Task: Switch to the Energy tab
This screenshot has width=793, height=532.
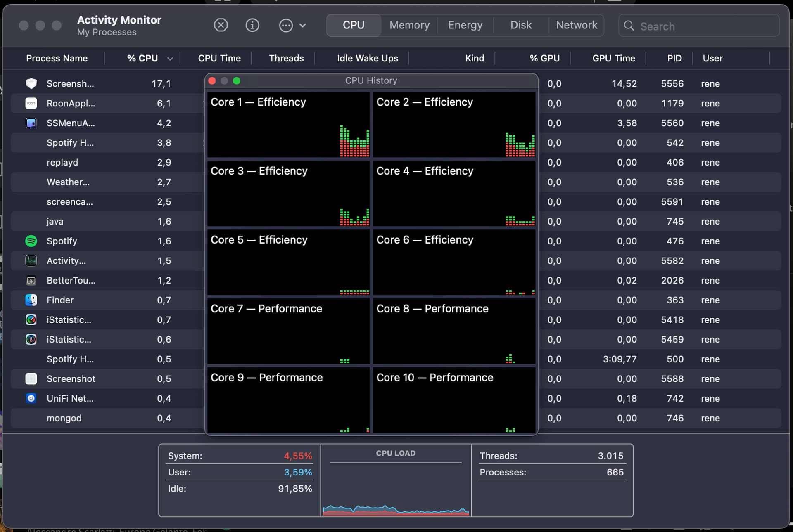Action: coord(465,25)
